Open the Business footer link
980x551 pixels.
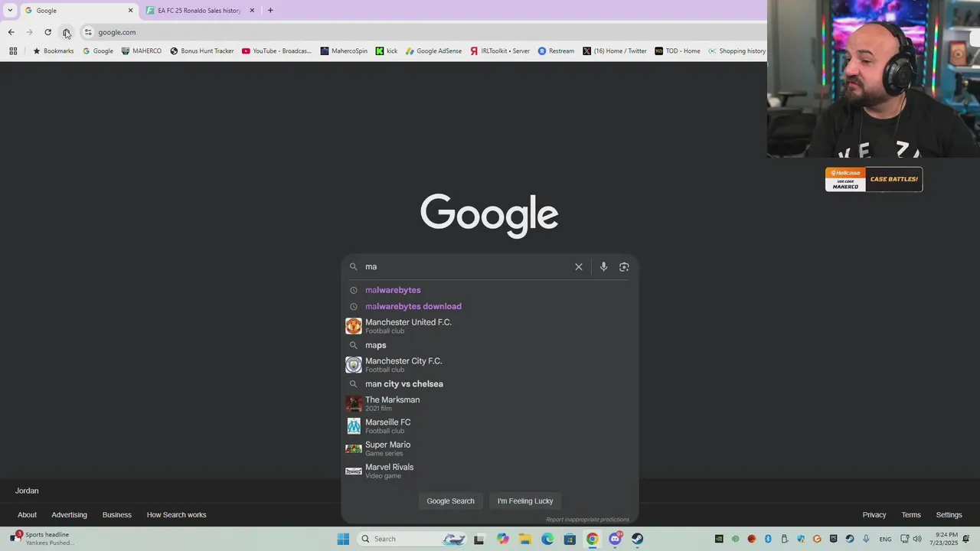coord(117,515)
